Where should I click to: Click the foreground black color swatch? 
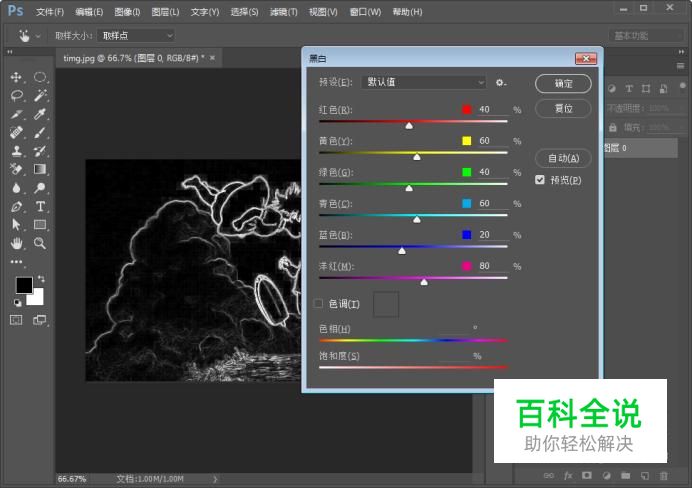click(23, 285)
